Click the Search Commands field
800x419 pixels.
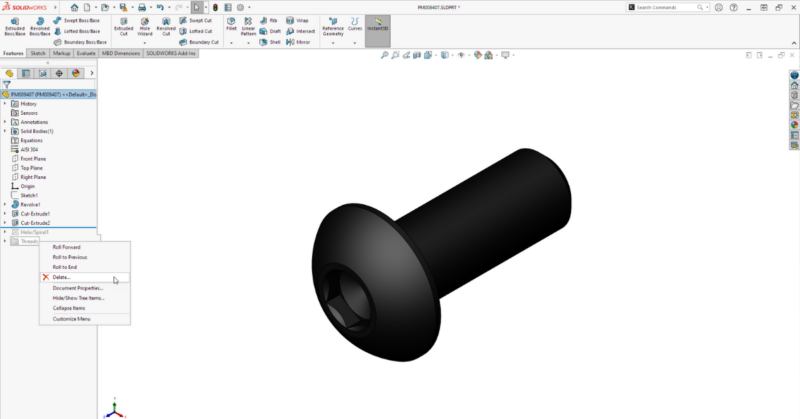(668, 8)
